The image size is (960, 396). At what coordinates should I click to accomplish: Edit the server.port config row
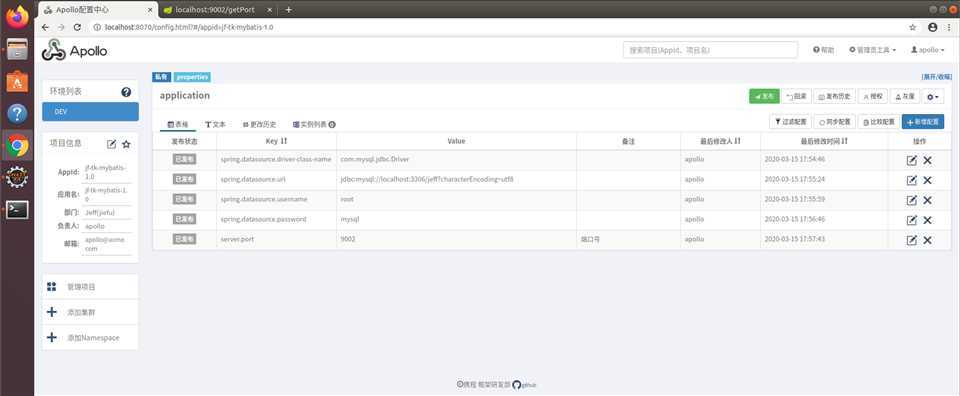point(911,240)
